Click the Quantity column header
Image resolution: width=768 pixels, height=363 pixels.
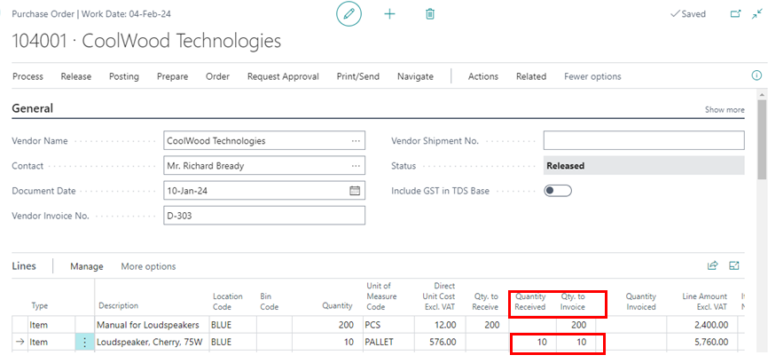(337, 306)
